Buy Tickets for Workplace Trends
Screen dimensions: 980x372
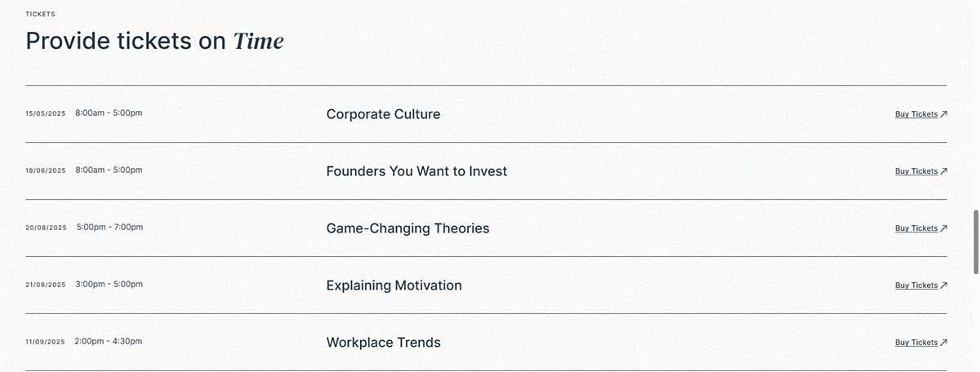click(916, 343)
